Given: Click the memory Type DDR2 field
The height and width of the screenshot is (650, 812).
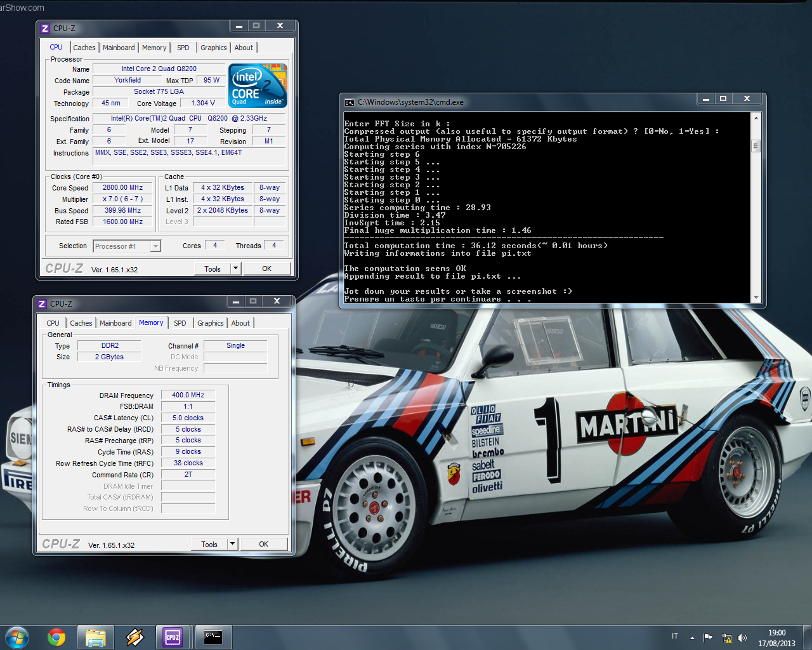Looking at the screenshot, I should point(110,345).
